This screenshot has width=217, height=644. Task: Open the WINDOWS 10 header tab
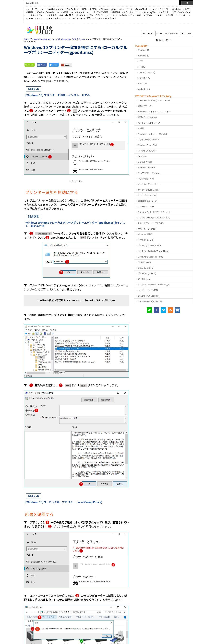[x=171, y=33]
